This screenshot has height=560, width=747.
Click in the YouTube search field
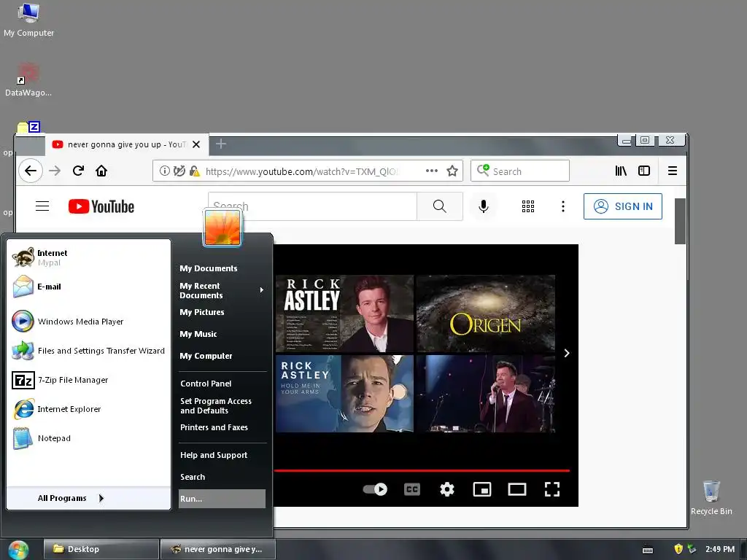click(312, 206)
